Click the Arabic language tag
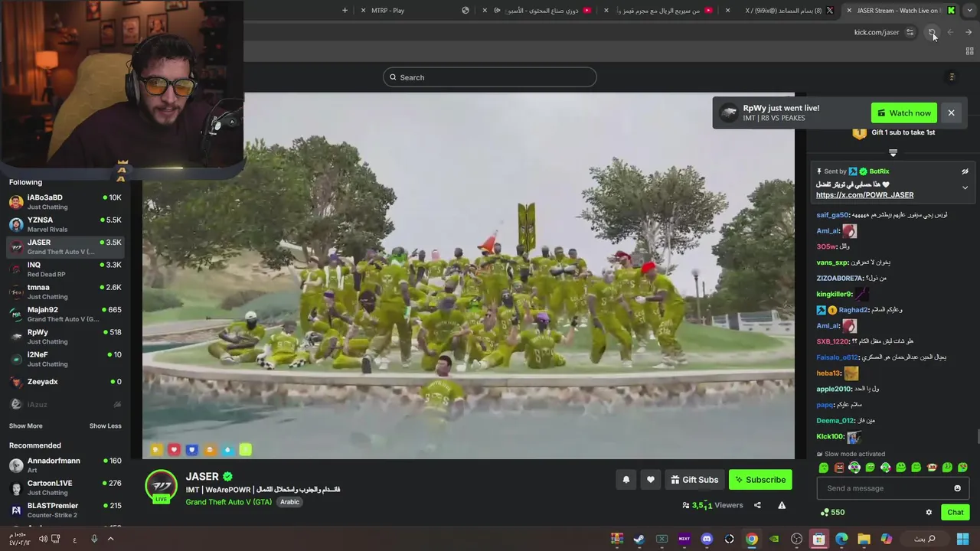 point(289,502)
